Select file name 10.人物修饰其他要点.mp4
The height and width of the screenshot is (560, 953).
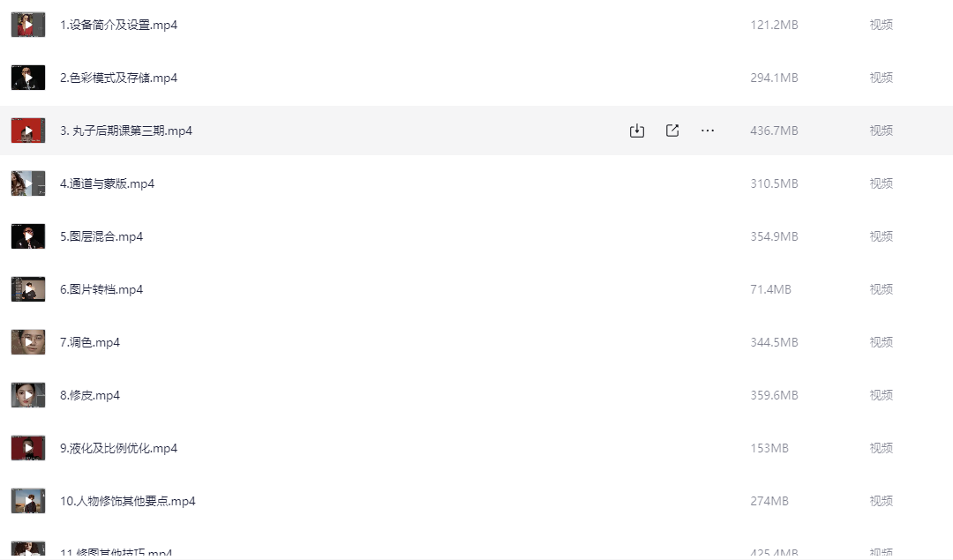(x=128, y=501)
